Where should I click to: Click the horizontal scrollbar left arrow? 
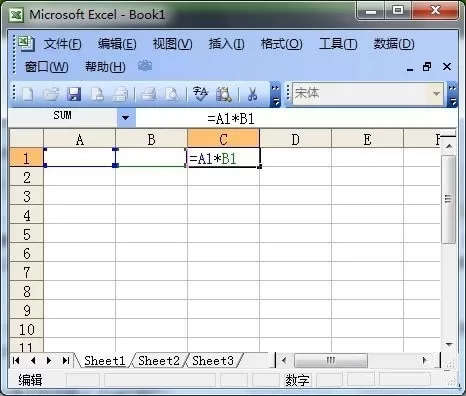284,360
